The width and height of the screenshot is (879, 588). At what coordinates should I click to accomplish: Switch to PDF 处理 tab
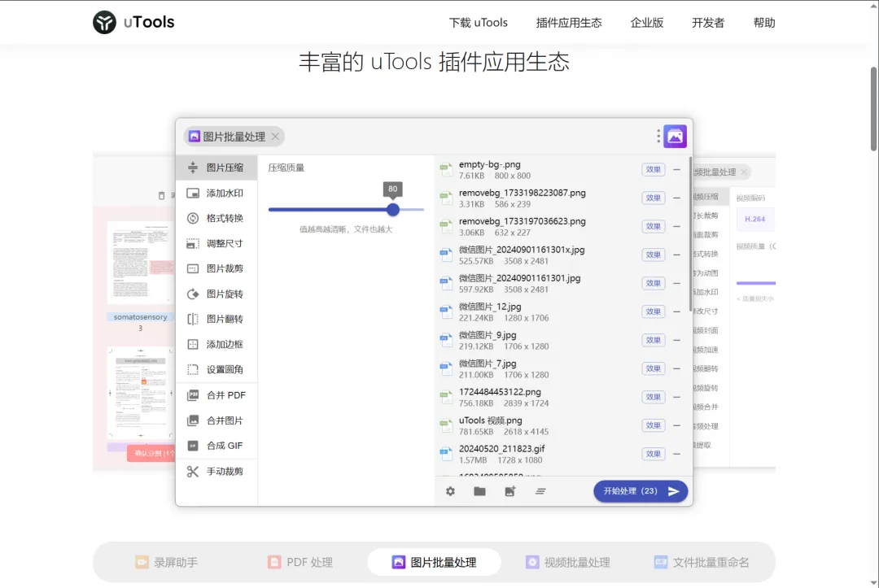pos(300,562)
